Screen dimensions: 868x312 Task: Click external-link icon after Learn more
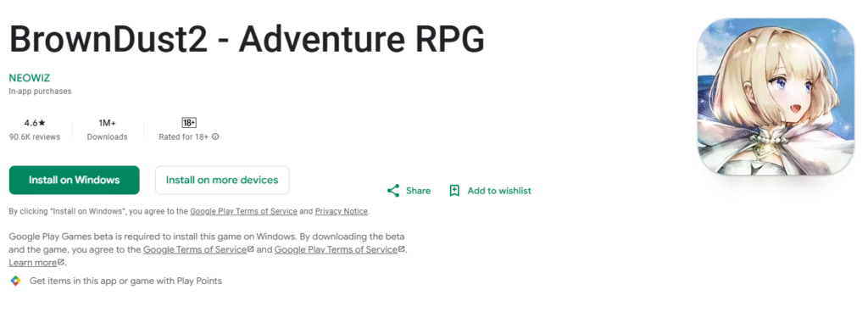[x=61, y=262]
